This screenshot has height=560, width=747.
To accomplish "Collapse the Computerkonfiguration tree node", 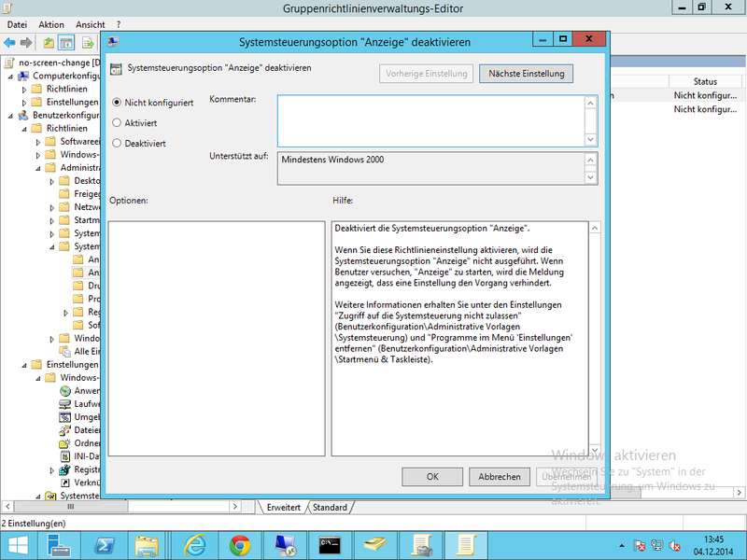I will (12, 76).
